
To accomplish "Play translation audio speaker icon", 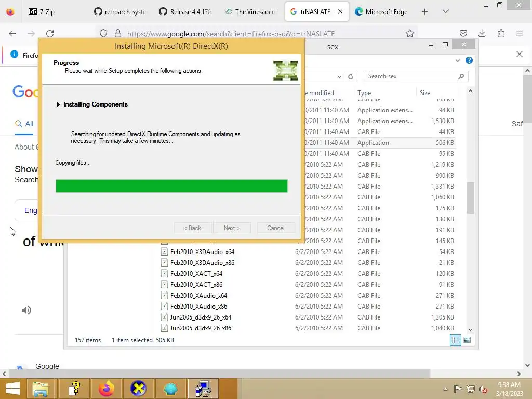I will (26, 310).
